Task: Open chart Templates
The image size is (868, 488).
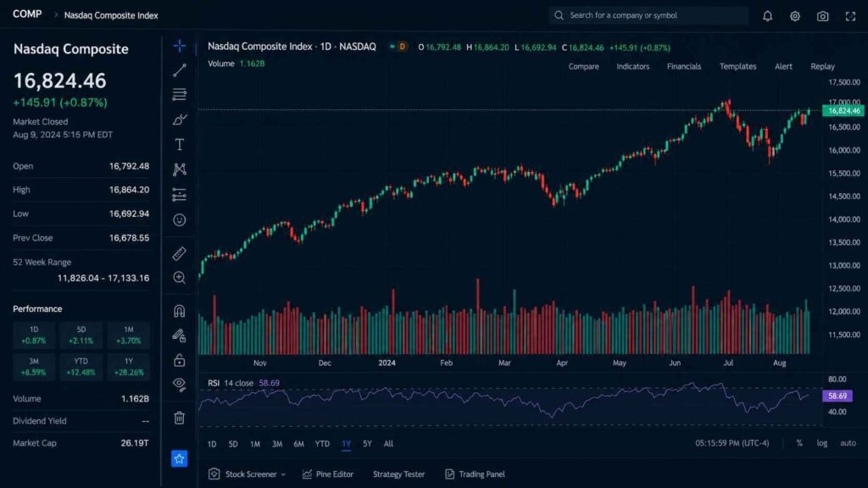Action: coord(738,66)
